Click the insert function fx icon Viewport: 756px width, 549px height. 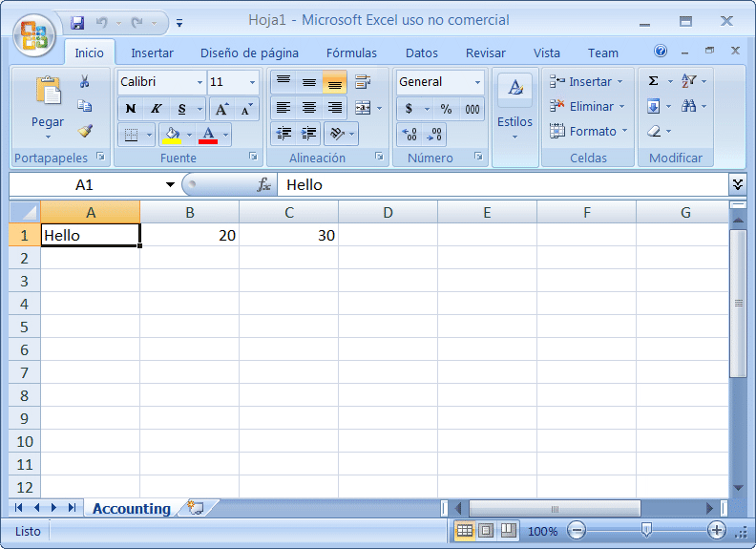pyautogui.click(x=263, y=185)
